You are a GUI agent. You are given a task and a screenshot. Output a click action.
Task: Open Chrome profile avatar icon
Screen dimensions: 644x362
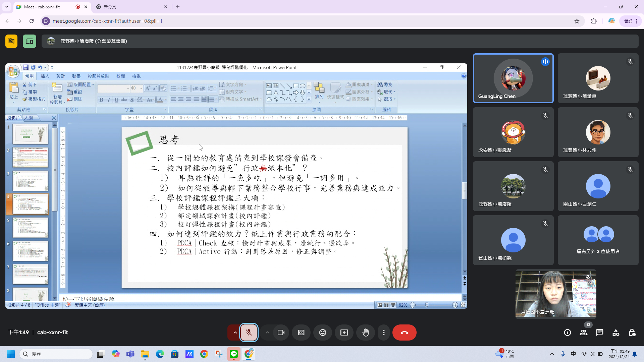[611, 21]
